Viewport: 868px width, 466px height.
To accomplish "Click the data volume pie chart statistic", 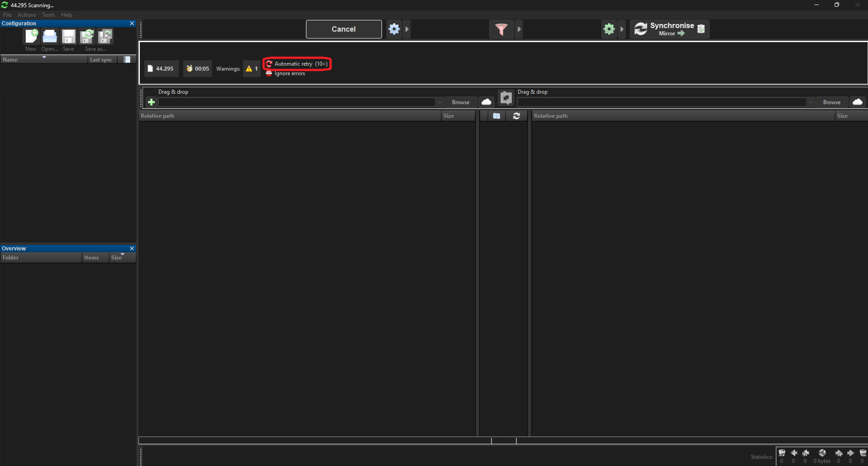I will pos(822,453).
